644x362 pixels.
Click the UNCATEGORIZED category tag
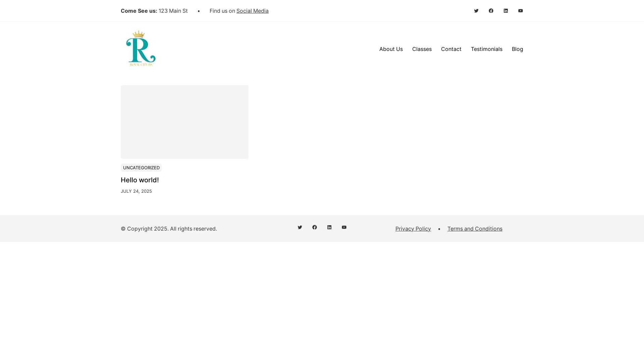point(141,168)
